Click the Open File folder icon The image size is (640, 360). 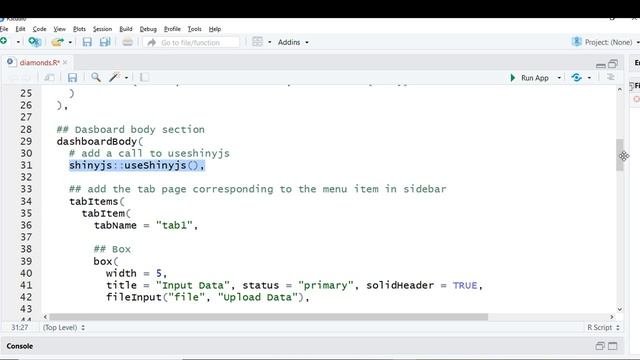point(58,42)
